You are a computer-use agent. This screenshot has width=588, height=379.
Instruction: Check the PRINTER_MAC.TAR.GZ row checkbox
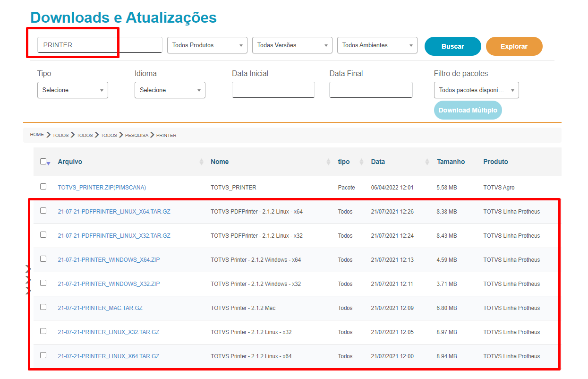coord(43,307)
